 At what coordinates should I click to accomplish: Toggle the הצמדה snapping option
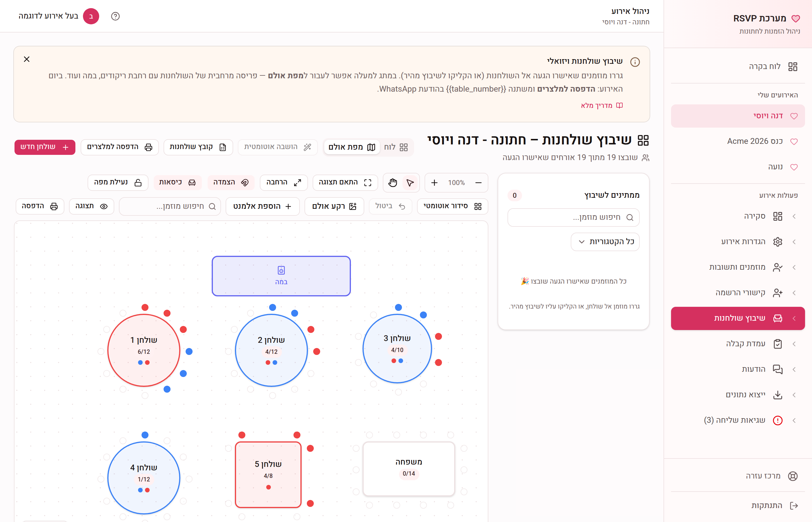tap(231, 183)
